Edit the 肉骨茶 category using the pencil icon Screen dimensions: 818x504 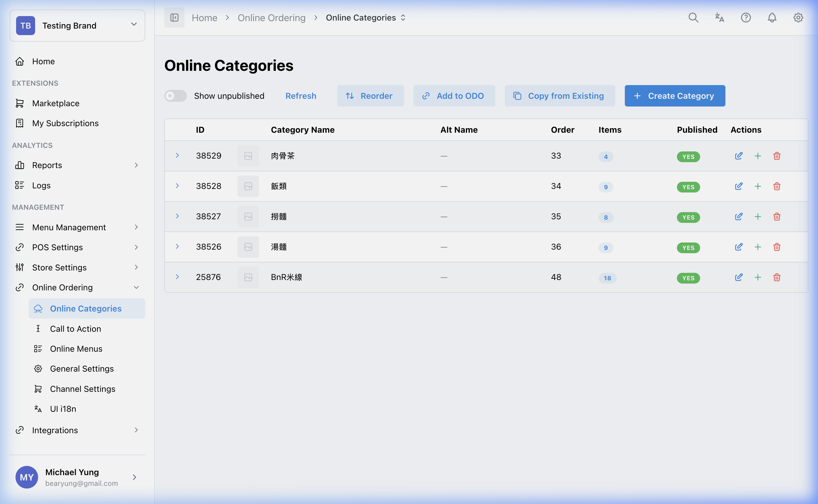[x=739, y=156]
